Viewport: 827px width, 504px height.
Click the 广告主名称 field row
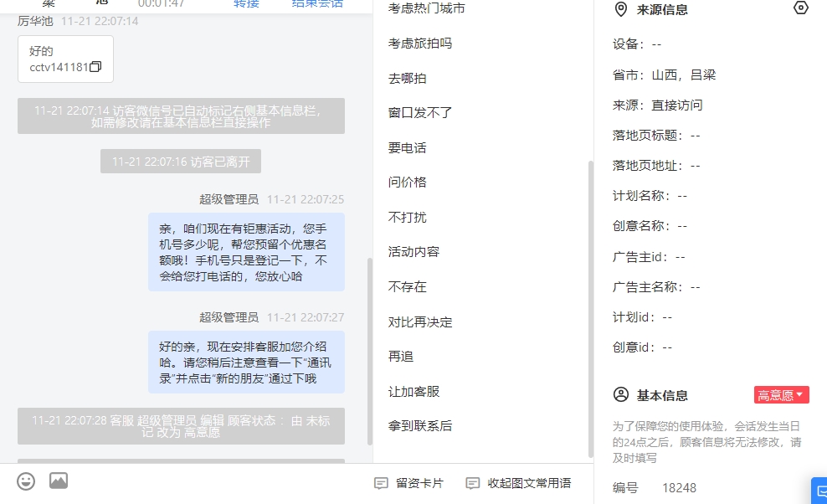pyautogui.click(x=656, y=287)
